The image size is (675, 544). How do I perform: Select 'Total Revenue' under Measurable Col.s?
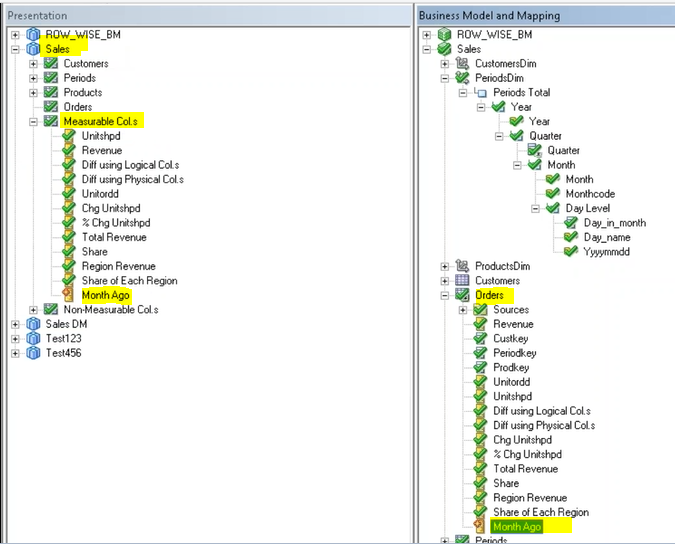pos(114,237)
